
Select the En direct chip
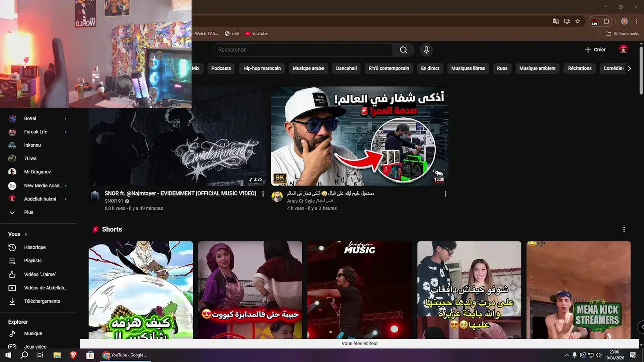[430, 68]
